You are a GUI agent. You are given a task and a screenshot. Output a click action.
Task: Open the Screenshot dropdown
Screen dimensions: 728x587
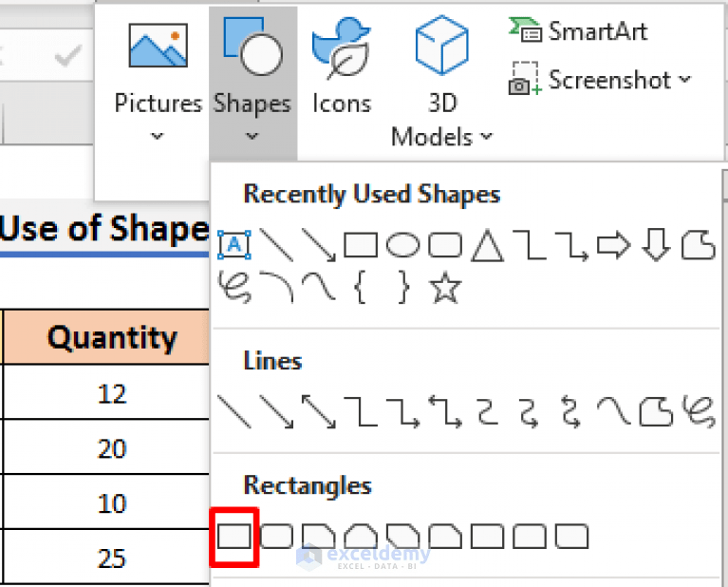click(x=600, y=79)
